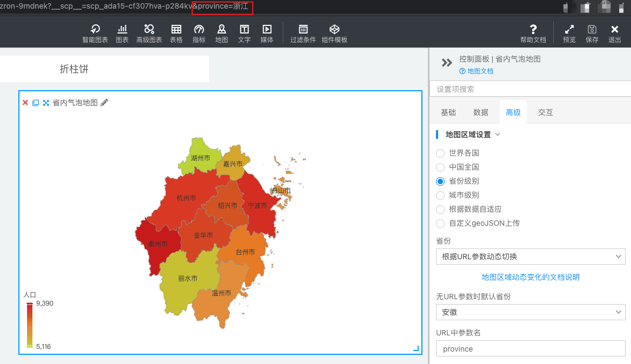This screenshot has height=364, width=631.
Task: Maximize the 省内气泡地图 widget
Action: [46, 103]
